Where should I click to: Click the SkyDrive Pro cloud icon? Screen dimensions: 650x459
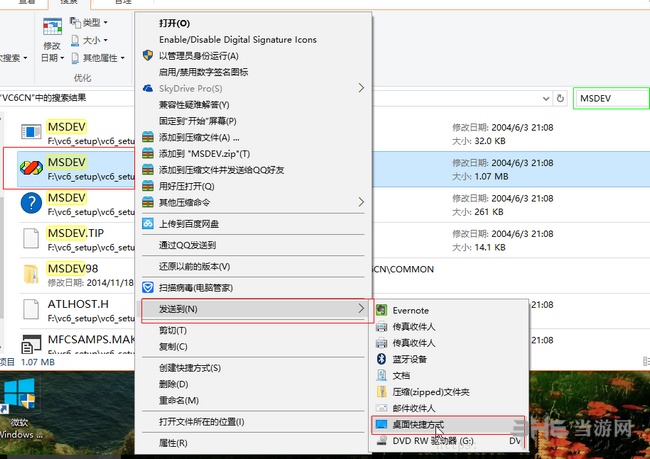click(x=148, y=88)
